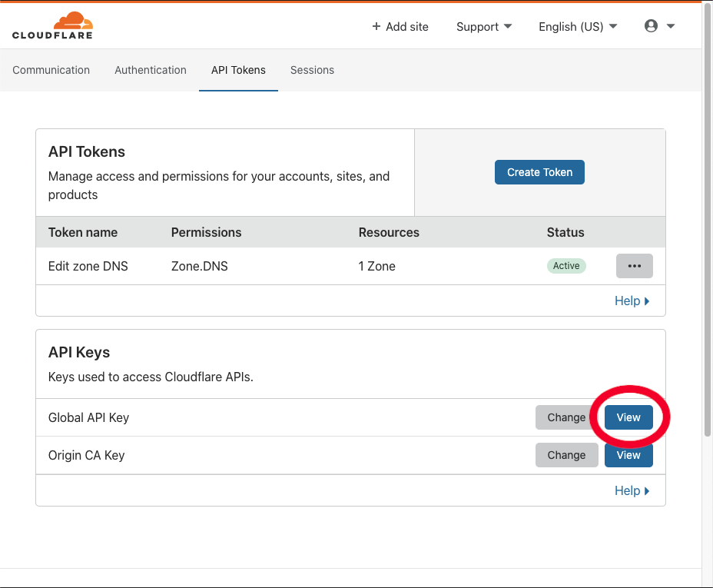Click the plus Add site link

tap(400, 26)
